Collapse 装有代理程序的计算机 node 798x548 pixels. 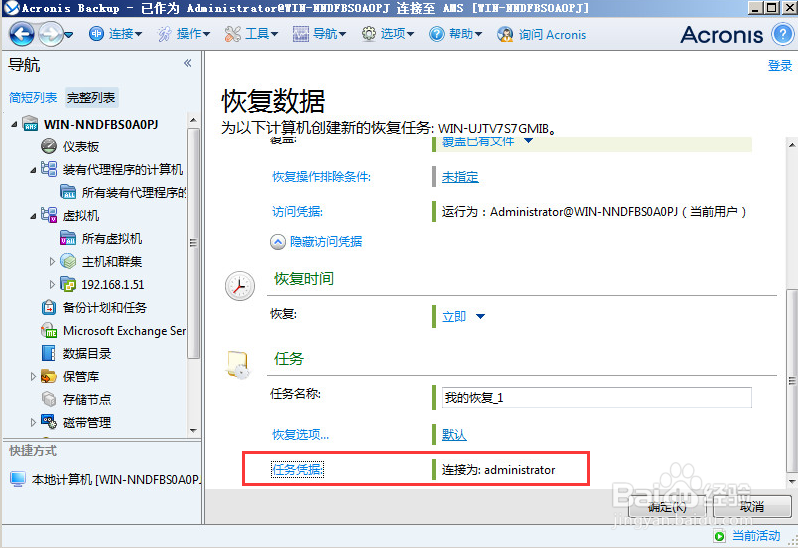tap(33, 170)
